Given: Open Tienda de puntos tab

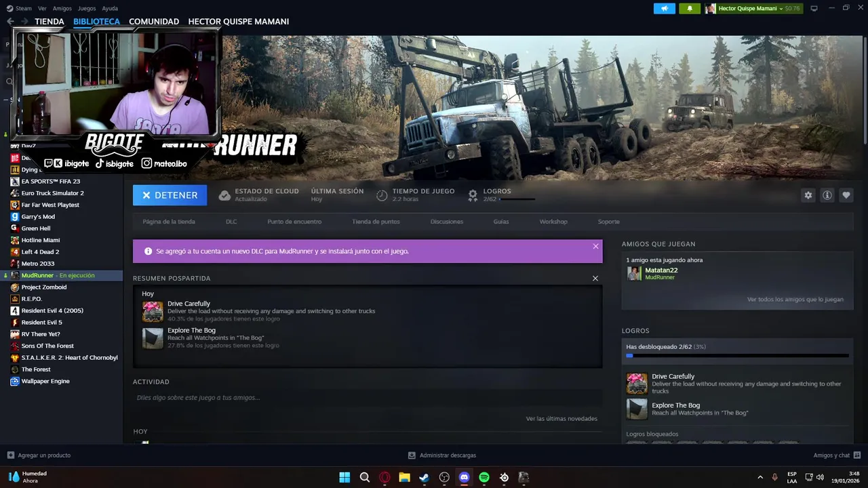Looking at the screenshot, I should tap(376, 222).
